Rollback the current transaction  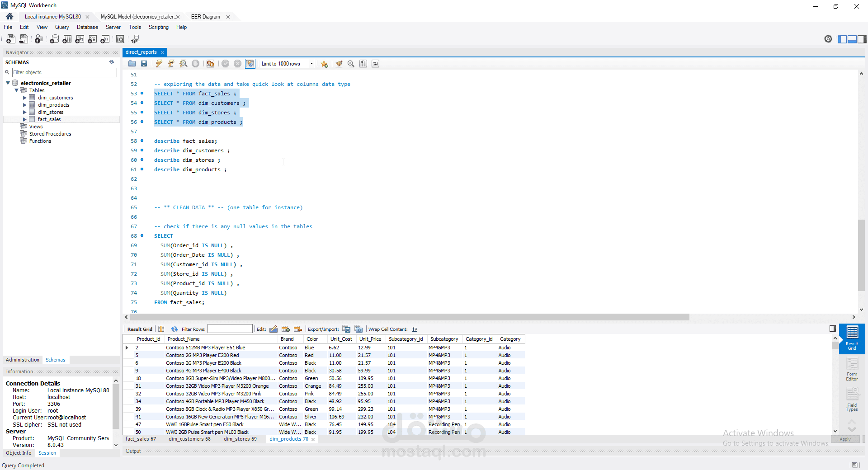tap(238, 64)
